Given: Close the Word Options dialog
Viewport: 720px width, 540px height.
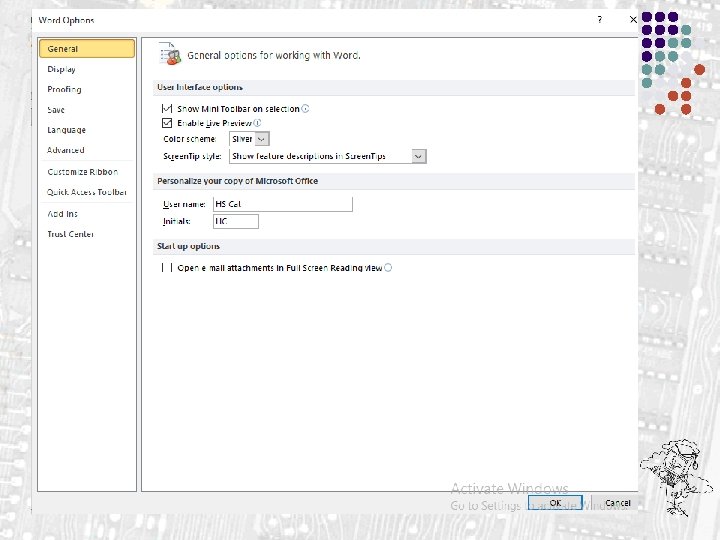Looking at the screenshot, I should click(x=633, y=19).
